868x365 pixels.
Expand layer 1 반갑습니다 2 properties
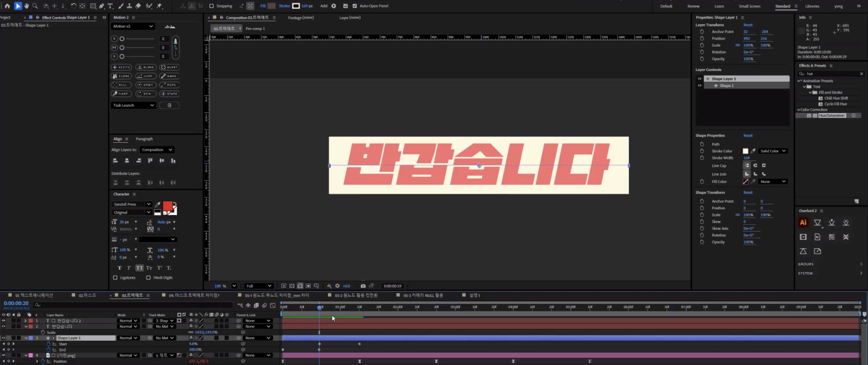25,321
